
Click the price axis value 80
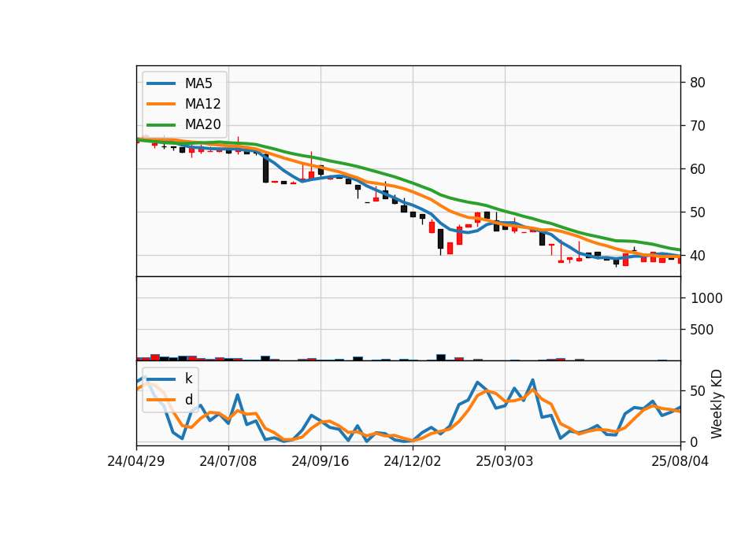(x=698, y=83)
